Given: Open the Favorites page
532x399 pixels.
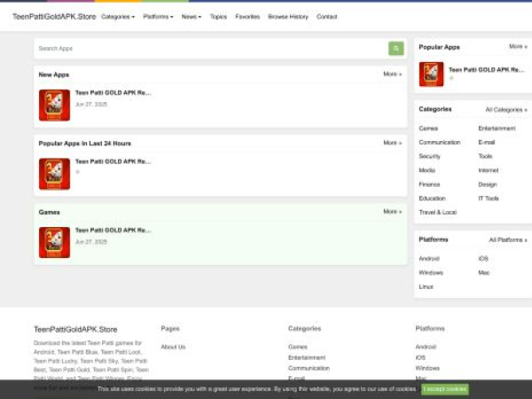Looking at the screenshot, I should (x=247, y=17).
